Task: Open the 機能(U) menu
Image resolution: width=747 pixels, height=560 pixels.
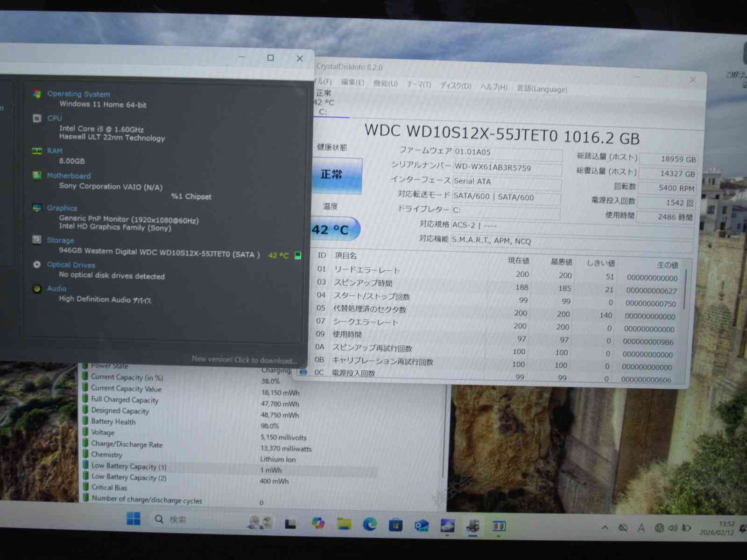Action: 385,84
